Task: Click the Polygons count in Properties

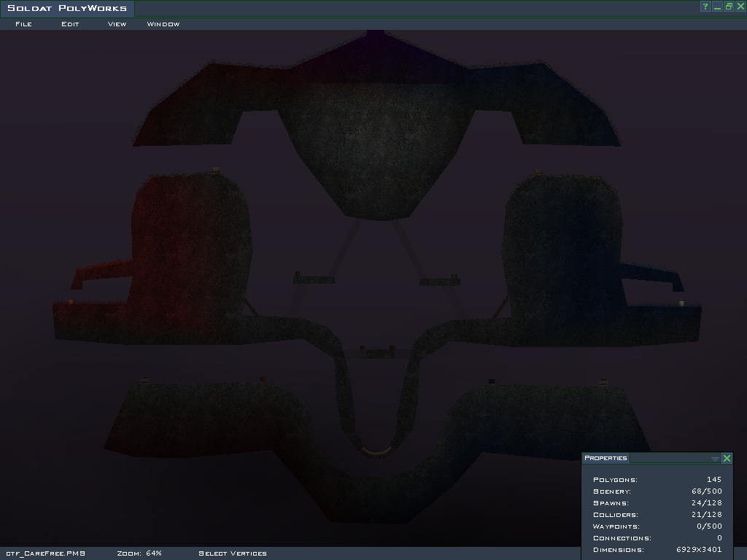Action: point(713,480)
